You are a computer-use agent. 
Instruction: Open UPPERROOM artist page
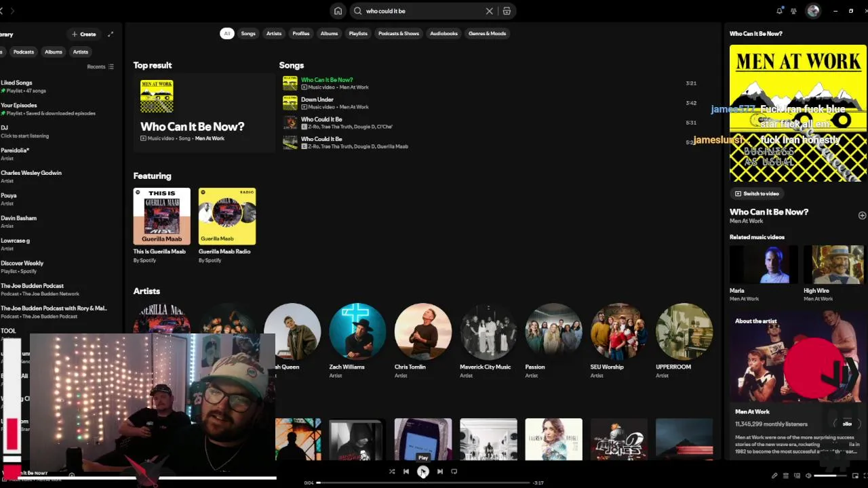coord(684,340)
